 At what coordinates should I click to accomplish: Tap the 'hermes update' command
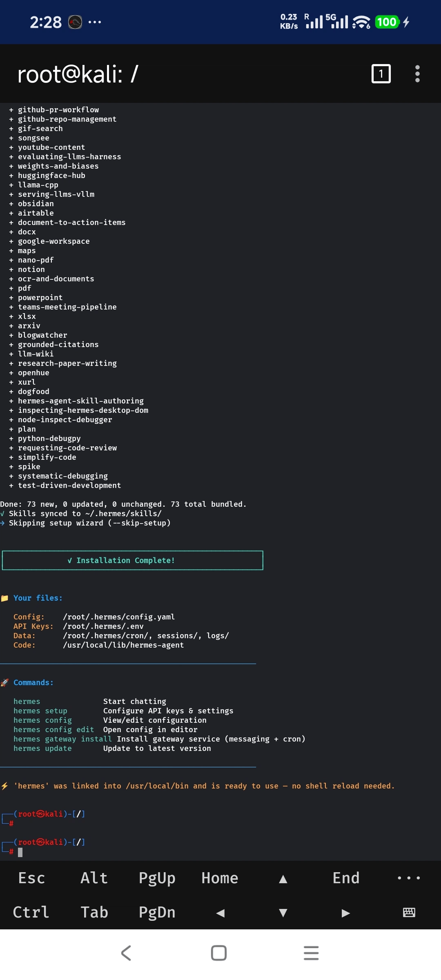click(42, 748)
